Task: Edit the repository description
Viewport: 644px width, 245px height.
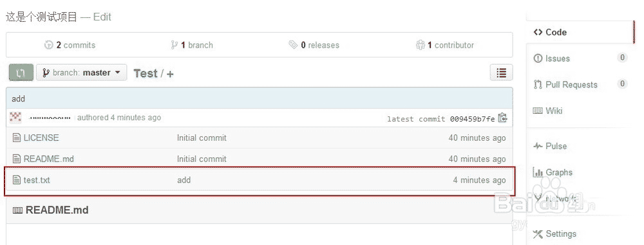Action: 102,17
